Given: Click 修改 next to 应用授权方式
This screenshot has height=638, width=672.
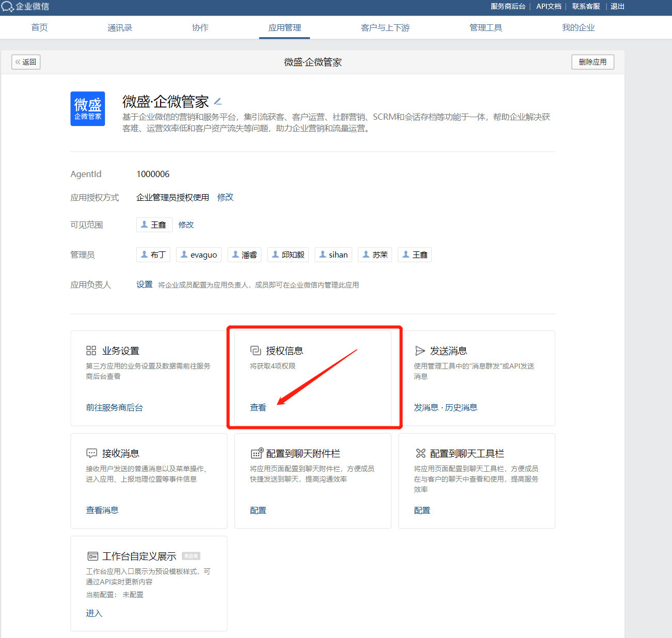Looking at the screenshot, I should pyautogui.click(x=225, y=197).
